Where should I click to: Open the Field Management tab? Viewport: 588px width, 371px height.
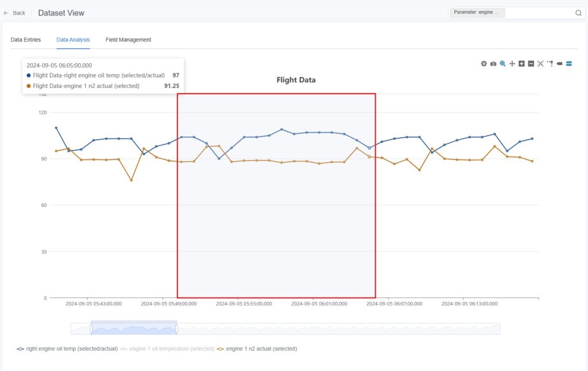pyautogui.click(x=128, y=40)
